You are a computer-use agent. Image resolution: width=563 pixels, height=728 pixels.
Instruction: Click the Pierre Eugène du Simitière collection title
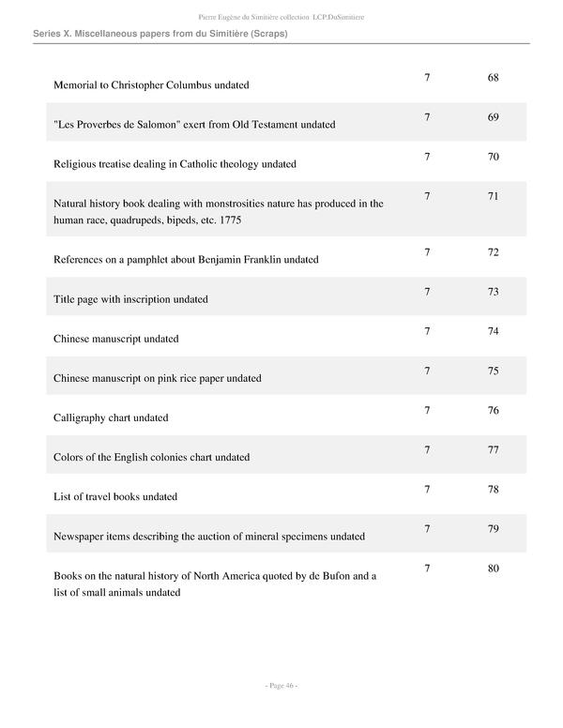[281, 16]
